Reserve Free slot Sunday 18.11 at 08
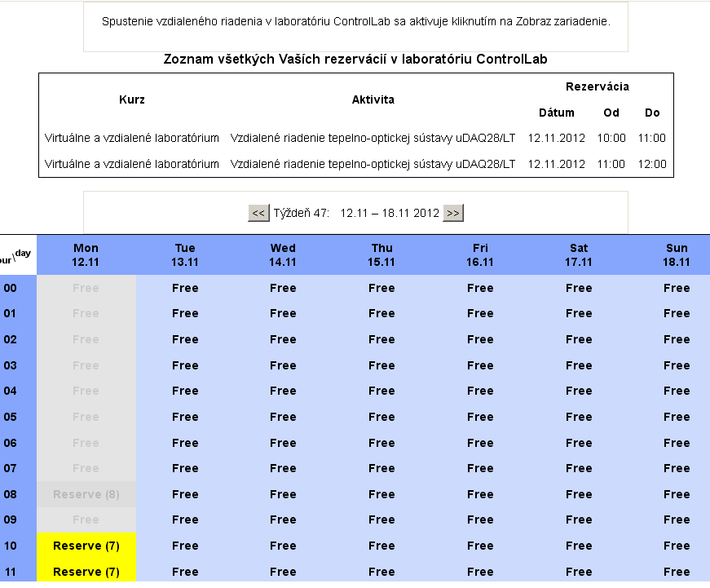710x588 pixels. 677,494
